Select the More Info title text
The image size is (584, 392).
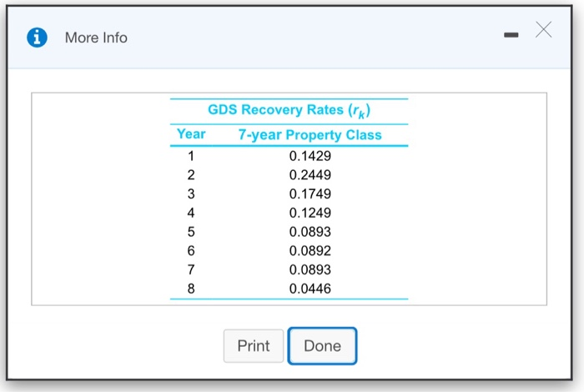click(96, 38)
